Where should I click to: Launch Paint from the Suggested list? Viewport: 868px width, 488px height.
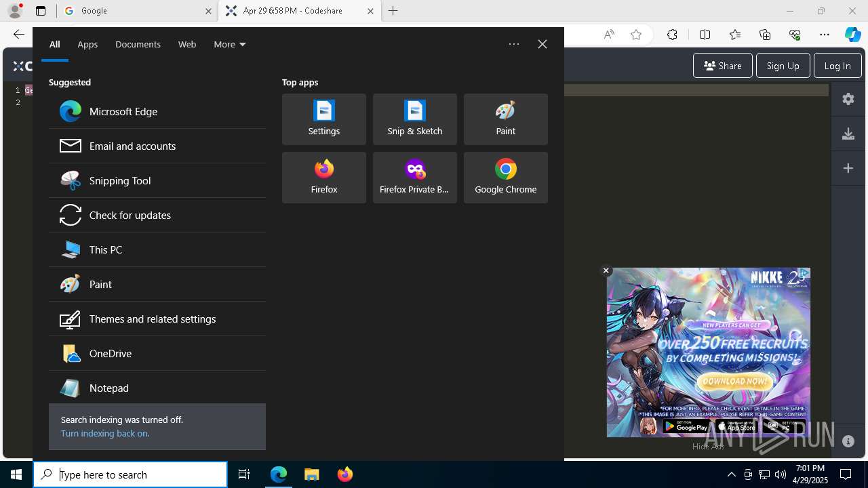click(157, 284)
